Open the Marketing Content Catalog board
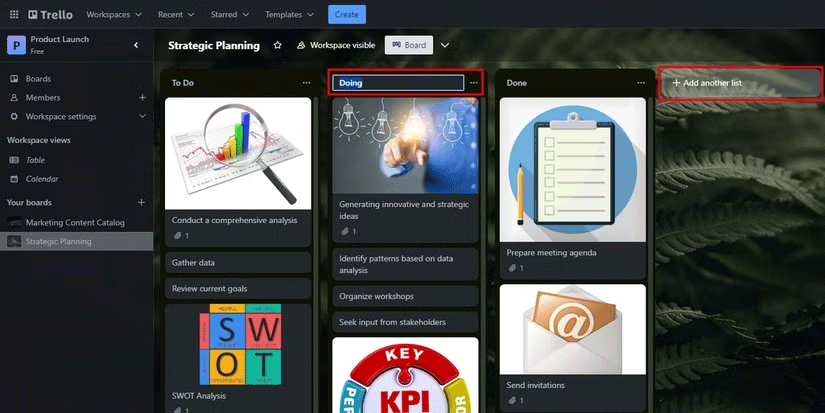The image size is (825, 413). [x=75, y=222]
